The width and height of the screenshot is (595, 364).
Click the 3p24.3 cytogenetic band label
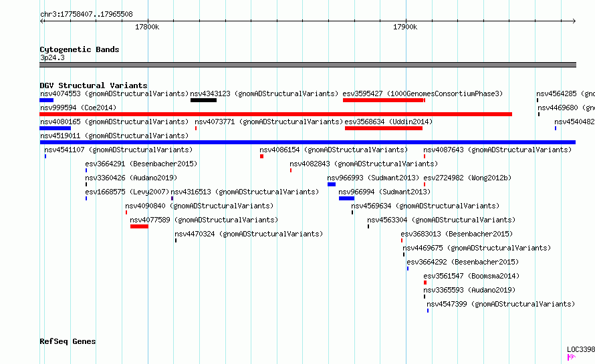52,57
